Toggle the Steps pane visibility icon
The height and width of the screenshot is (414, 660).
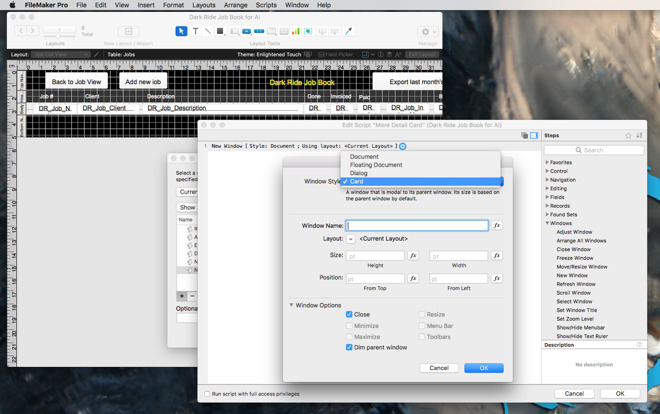[x=534, y=135]
